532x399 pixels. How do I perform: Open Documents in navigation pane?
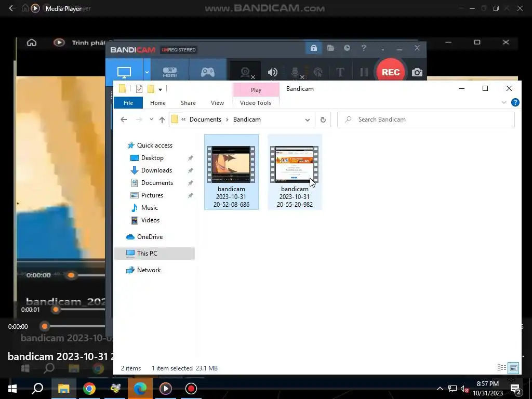[157, 183]
